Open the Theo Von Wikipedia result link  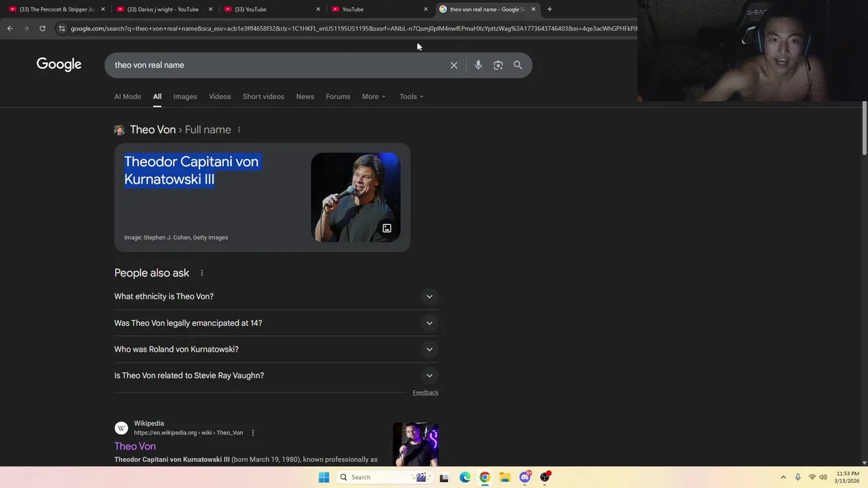pos(135,446)
